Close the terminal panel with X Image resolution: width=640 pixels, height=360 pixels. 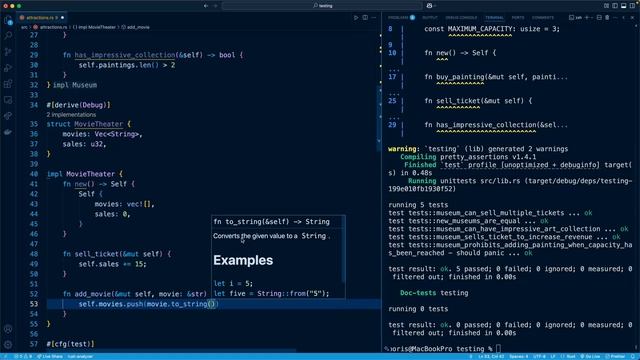pyautogui.click(x=632, y=18)
